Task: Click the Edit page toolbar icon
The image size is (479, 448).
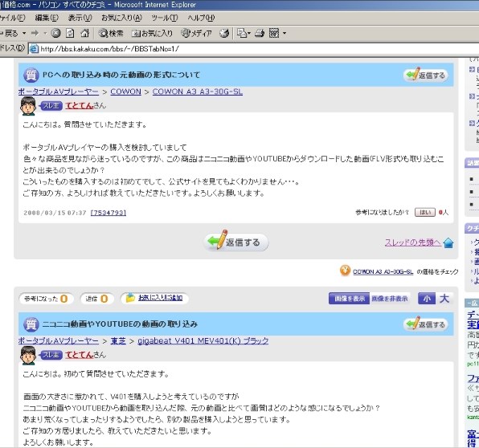Action: (274, 33)
